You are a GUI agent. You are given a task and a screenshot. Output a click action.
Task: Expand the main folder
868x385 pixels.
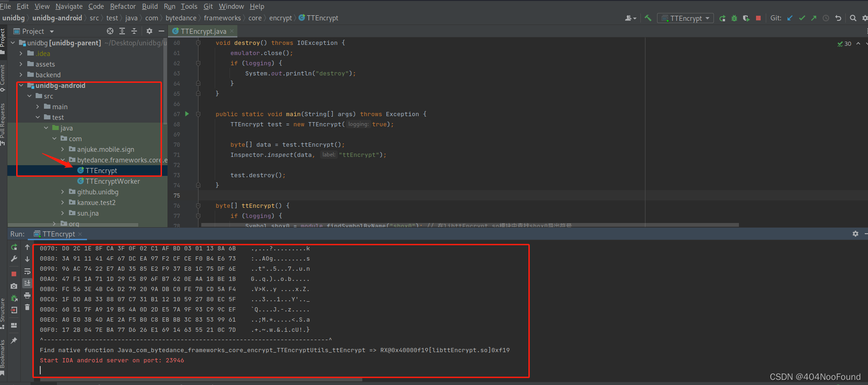click(x=38, y=107)
